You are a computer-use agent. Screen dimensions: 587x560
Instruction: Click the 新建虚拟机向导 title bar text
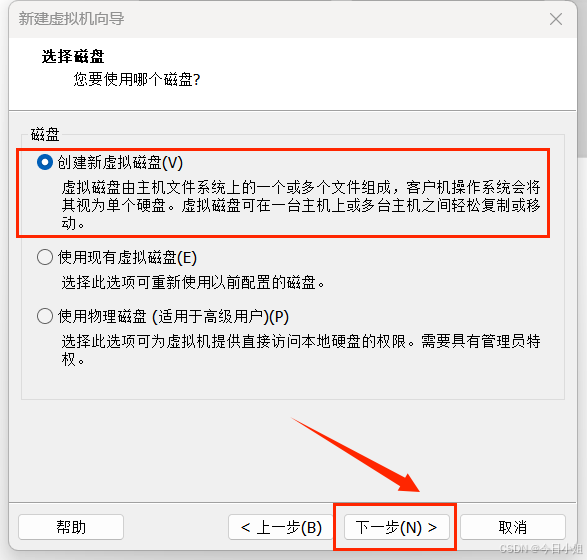coord(72,19)
